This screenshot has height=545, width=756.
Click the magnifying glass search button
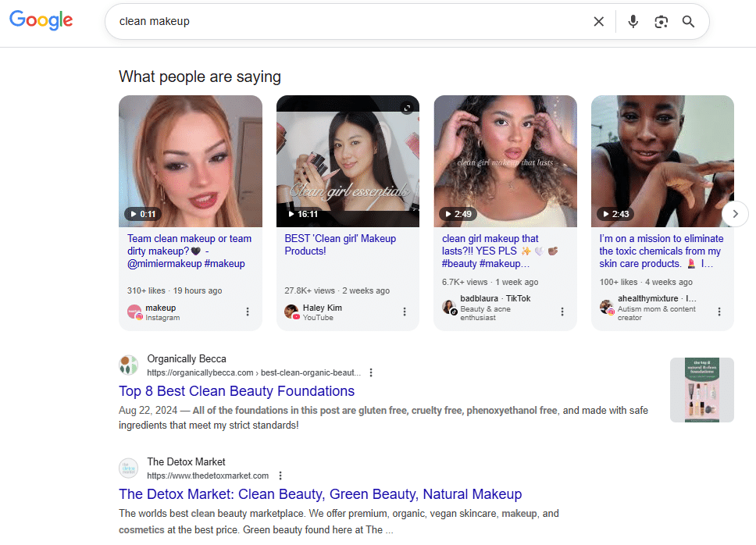click(688, 22)
